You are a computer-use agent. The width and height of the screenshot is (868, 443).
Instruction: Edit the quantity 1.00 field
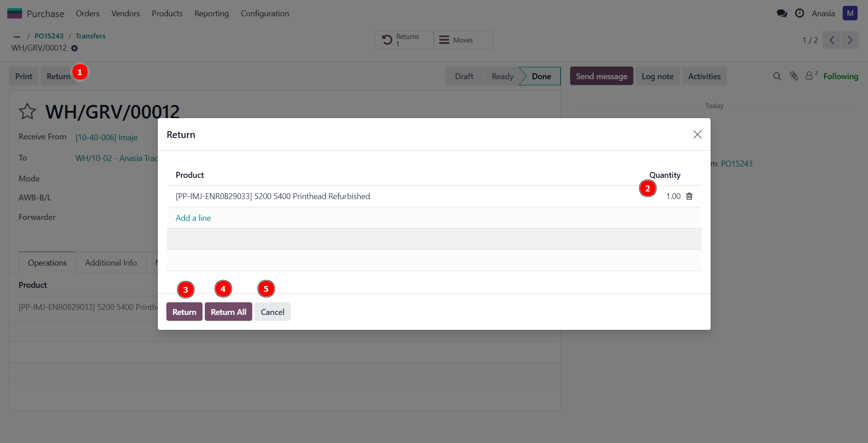coord(673,196)
